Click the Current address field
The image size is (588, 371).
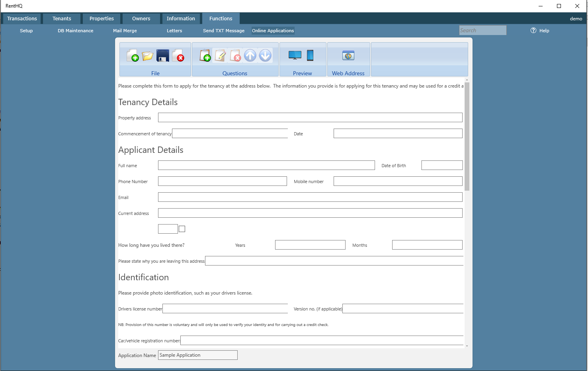pos(310,213)
